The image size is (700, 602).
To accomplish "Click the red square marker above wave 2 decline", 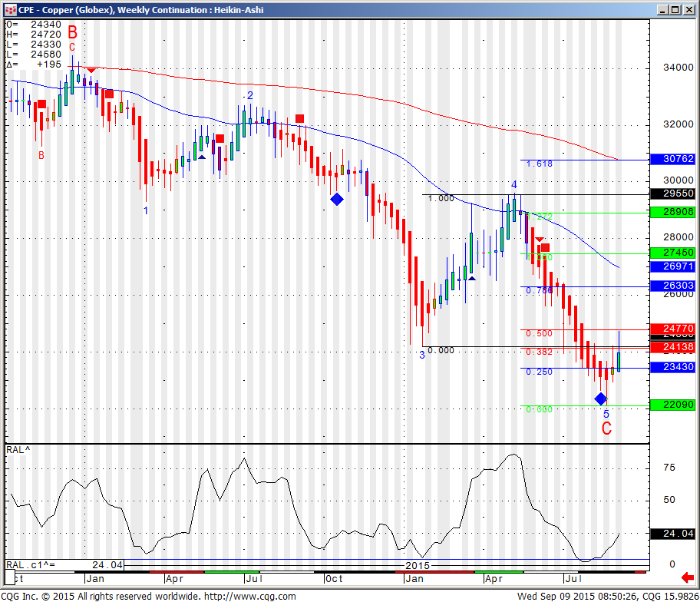I will pyautogui.click(x=299, y=118).
